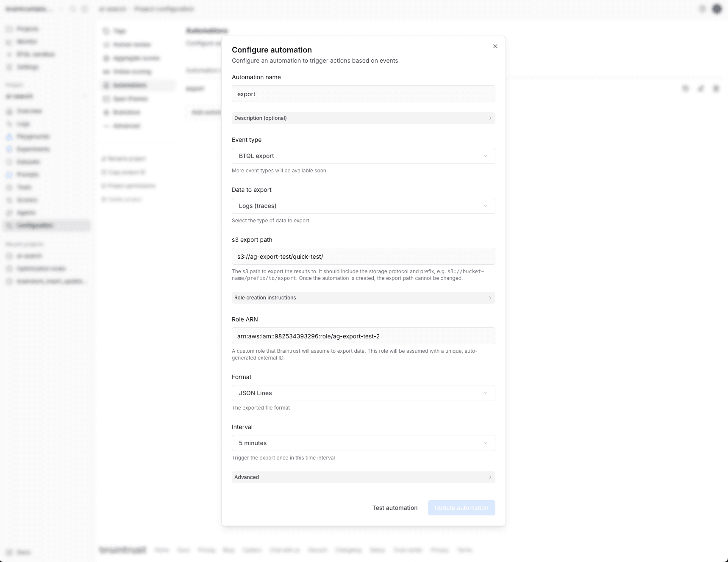Open Prompts from the project sidebar
Image resolution: width=728 pixels, height=562 pixels.
pos(28,174)
